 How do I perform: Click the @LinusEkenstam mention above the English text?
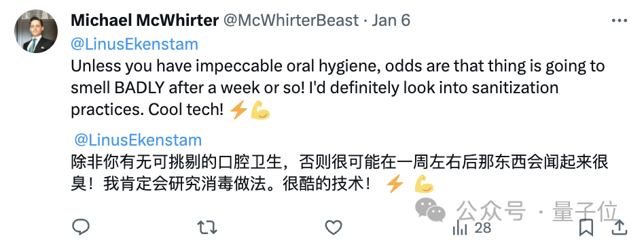point(135,44)
